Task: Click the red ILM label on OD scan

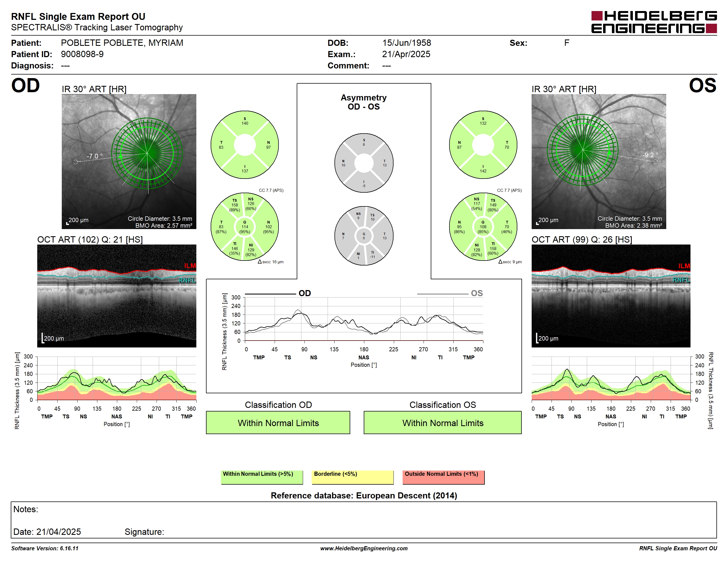Action: tap(190, 265)
